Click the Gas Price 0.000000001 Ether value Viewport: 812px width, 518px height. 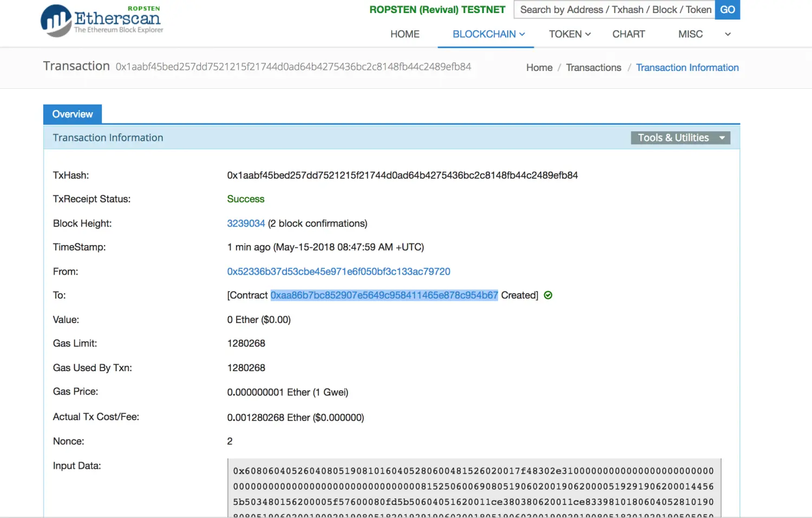(287, 392)
